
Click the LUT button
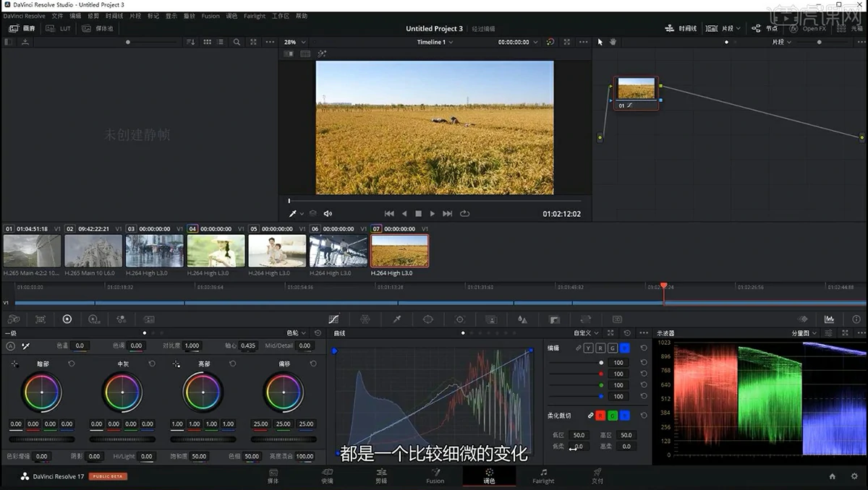59,28
